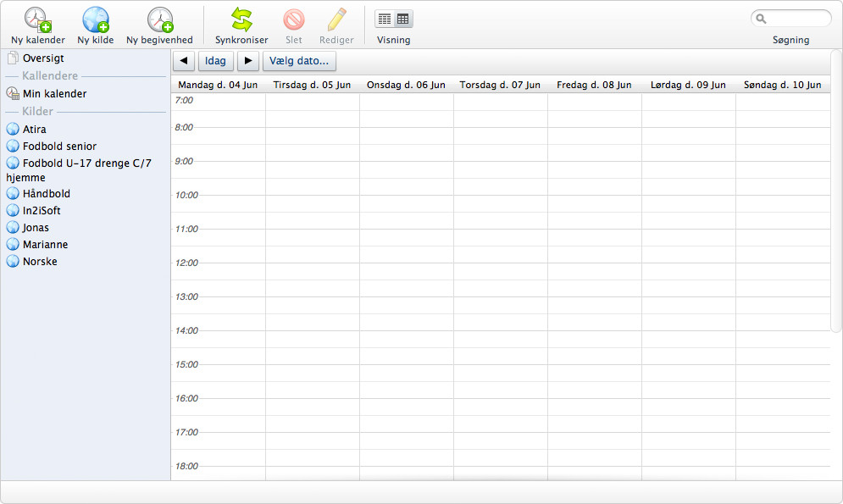This screenshot has height=504, width=843.
Task: Open the Vælg dato date picker
Action: [x=299, y=61]
